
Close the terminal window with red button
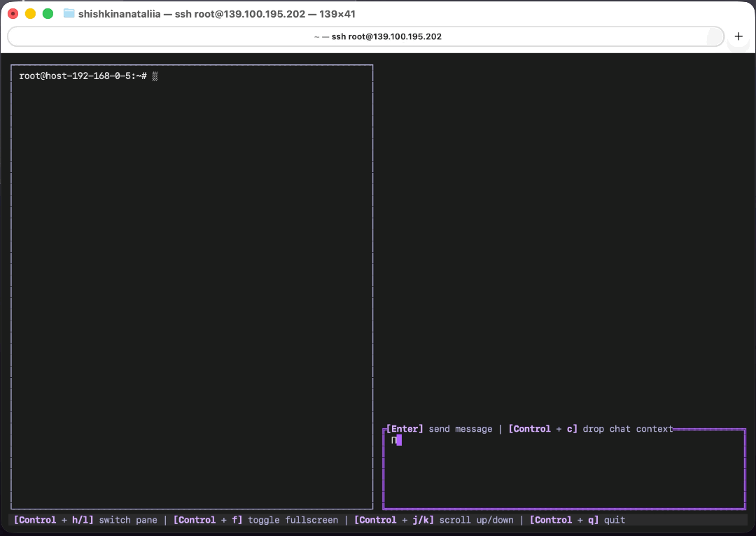13,13
